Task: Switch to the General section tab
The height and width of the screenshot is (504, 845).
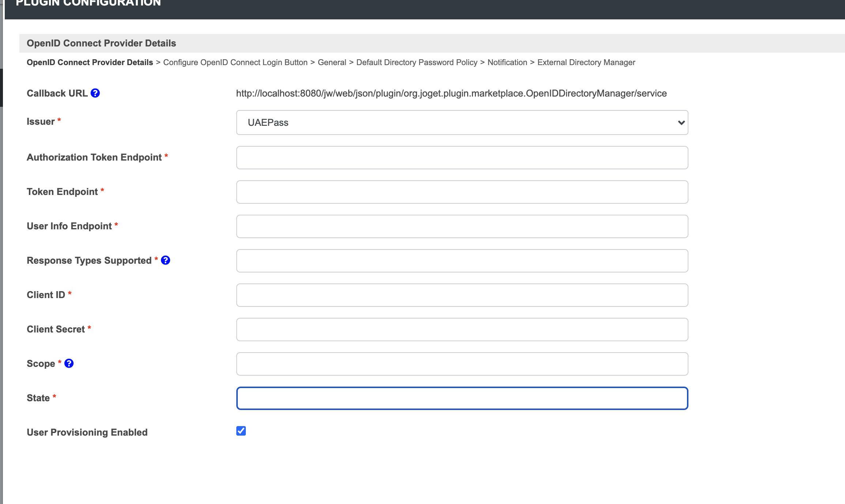Action: pos(332,63)
